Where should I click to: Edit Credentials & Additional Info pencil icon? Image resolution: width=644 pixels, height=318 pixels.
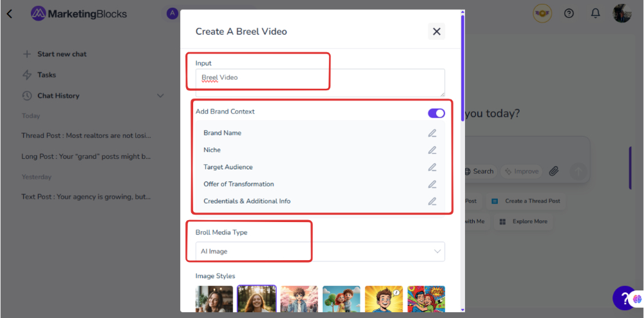[432, 201]
